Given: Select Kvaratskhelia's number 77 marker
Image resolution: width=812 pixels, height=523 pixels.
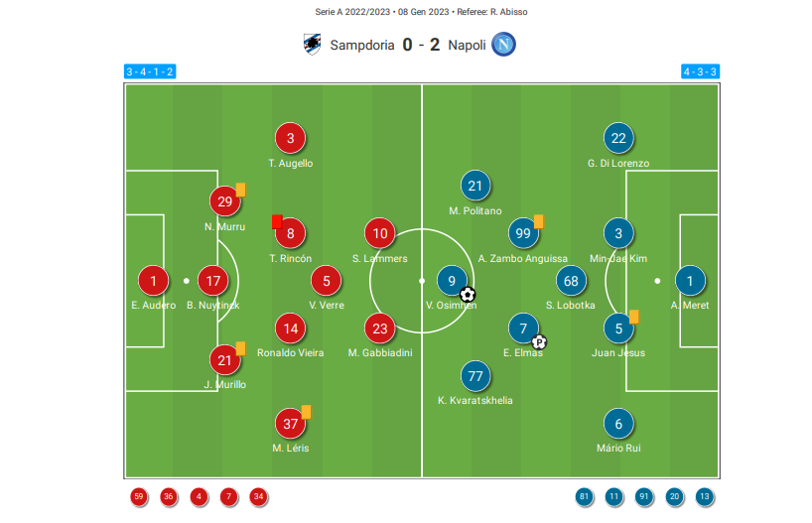Looking at the screenshot, I should (475, 376).
